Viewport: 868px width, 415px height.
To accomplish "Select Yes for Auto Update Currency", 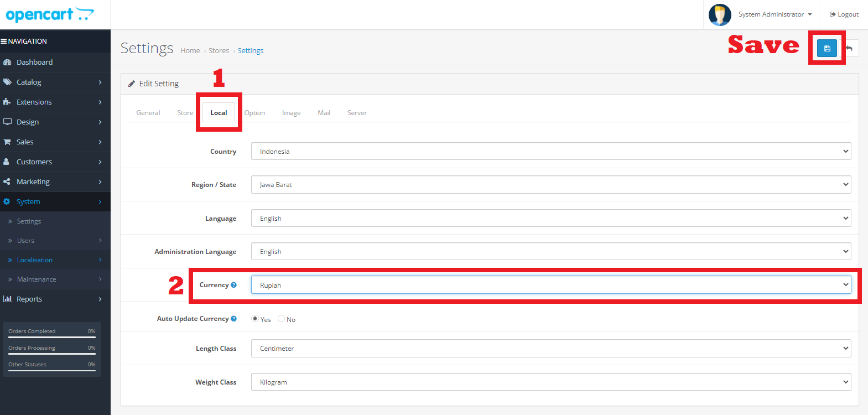I will (x=254, y=319).
